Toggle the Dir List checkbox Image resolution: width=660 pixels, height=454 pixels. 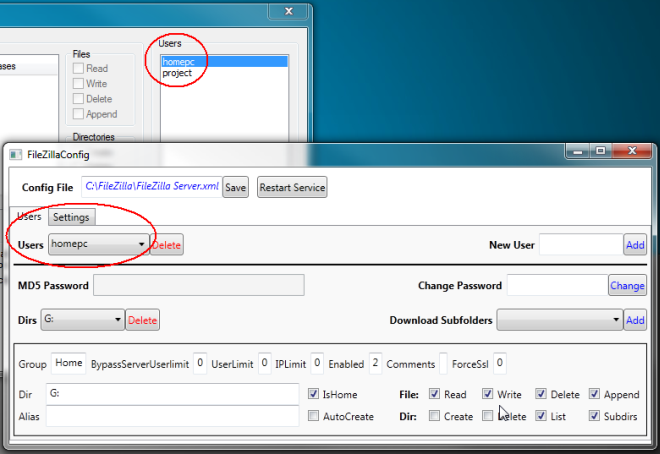tap(541, 416)
